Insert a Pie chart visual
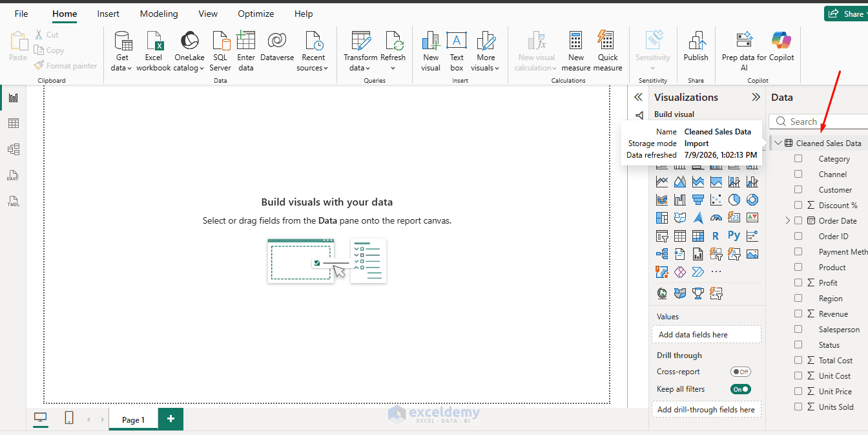 734,200
